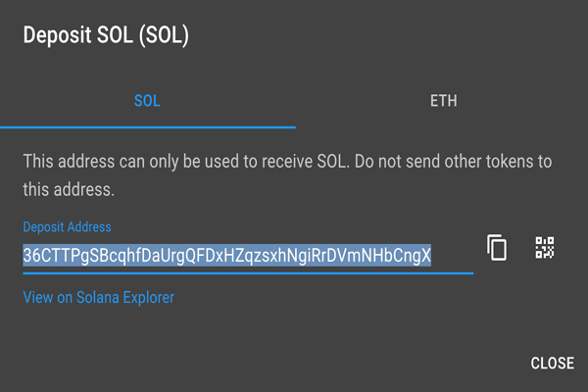The width and height of the screenshot is (588, 392).
Task: Click the duplicate-pages icon to copy the address
Action: coord(498,248)
